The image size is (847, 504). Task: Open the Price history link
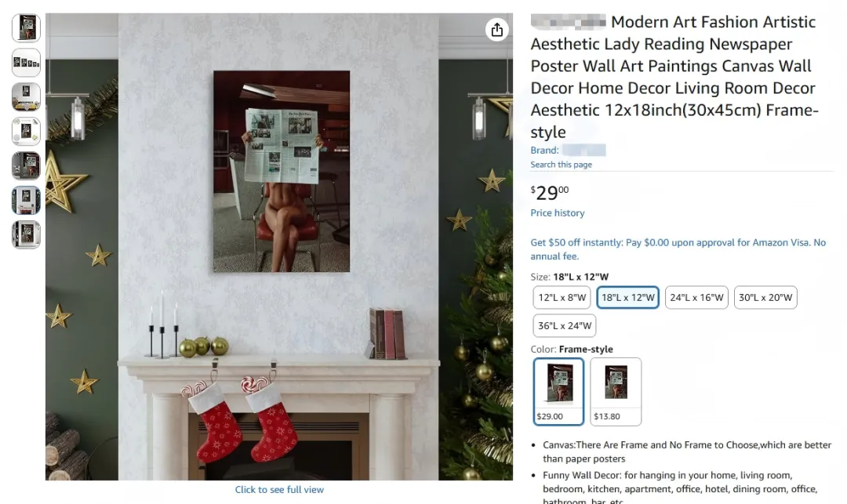click(558, 212)
